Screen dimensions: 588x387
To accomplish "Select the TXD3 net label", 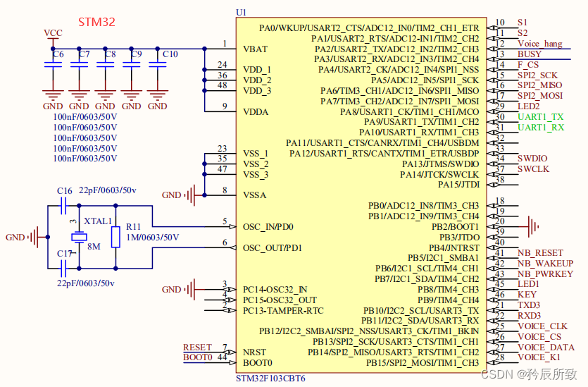I will click(529, 305).
